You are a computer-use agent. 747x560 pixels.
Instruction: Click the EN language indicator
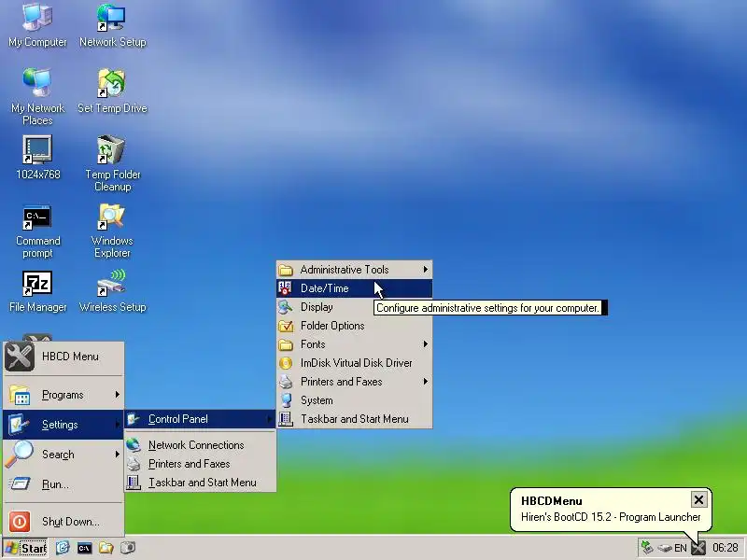pos(681,549)
